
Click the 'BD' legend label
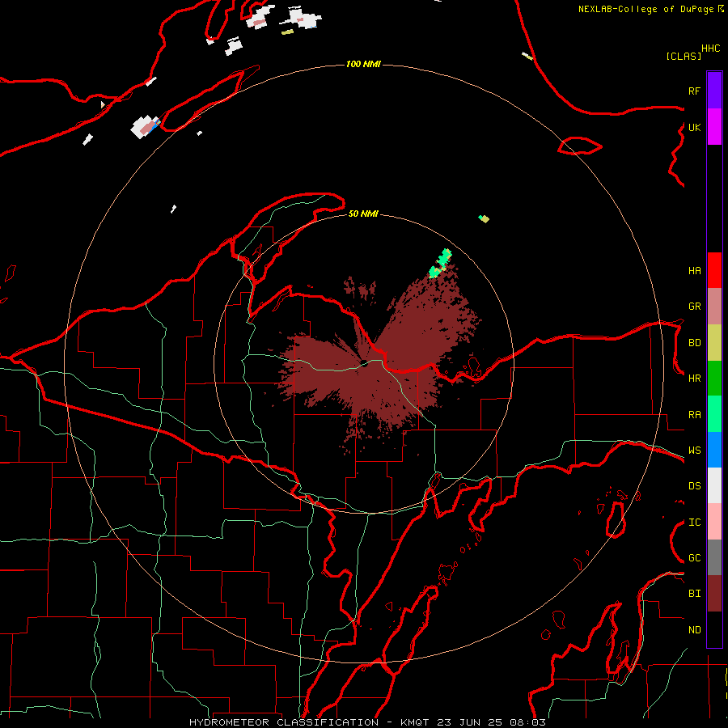pyautogui.click(x=694, y=343)
